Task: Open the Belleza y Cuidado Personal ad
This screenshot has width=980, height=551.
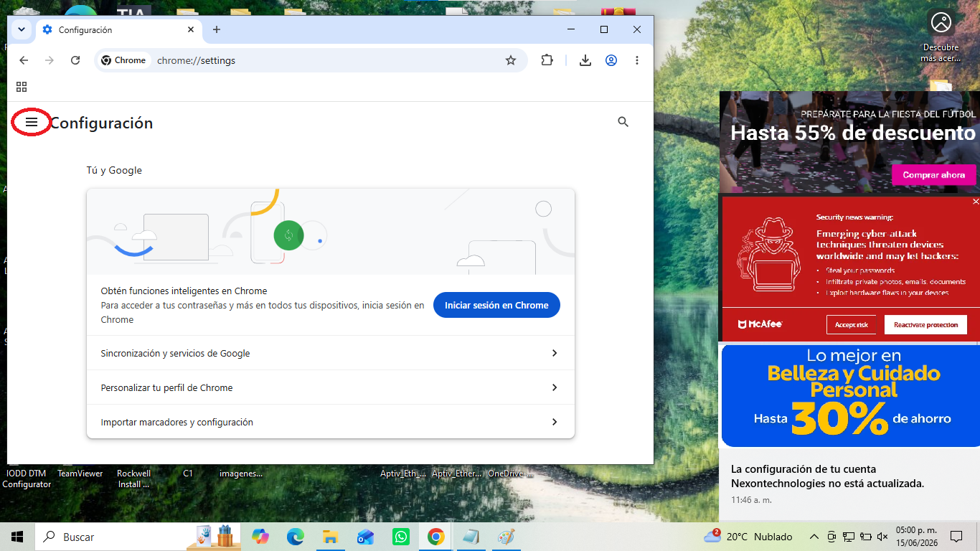Action: pos(851,395)
